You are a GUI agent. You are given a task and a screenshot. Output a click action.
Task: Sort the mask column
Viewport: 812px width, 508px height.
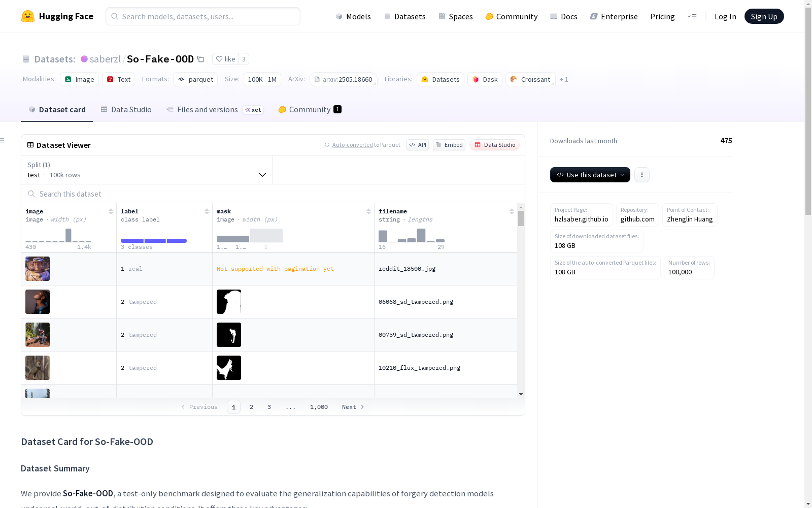368,211
